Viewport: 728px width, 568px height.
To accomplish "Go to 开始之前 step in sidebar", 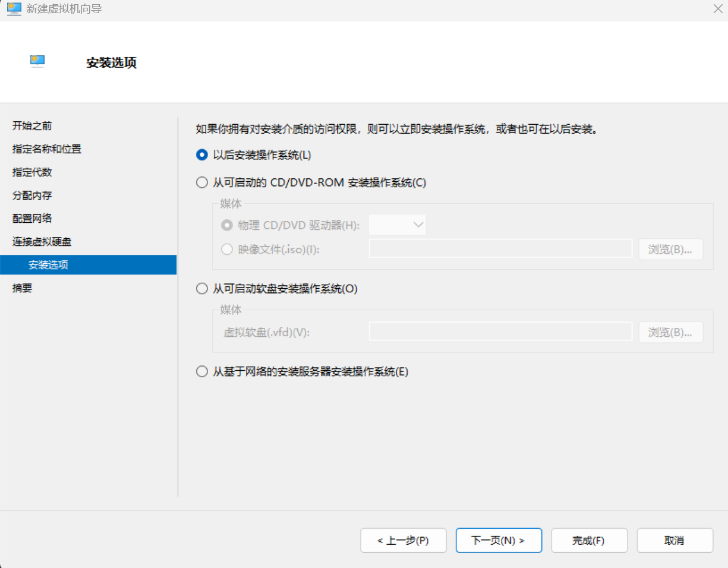I will pyautogui.click(x=32, y=126).
